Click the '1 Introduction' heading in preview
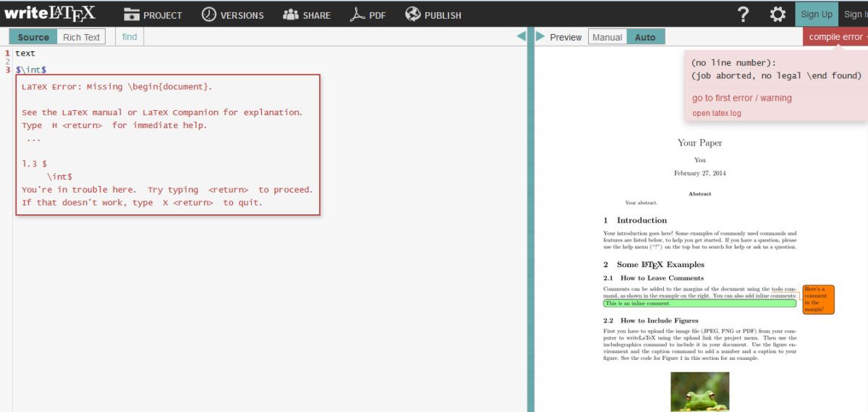868x412 pixels. click(x=635, y=220)
